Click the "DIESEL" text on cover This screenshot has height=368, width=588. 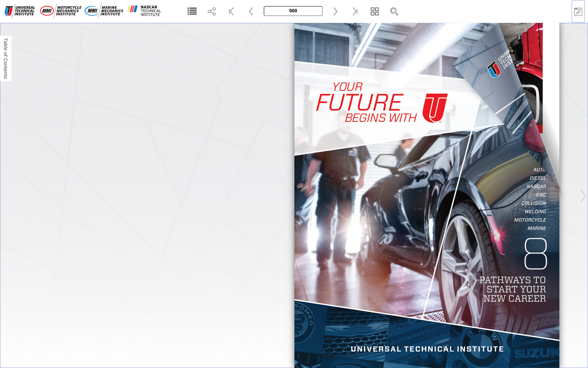click(538, 178)
